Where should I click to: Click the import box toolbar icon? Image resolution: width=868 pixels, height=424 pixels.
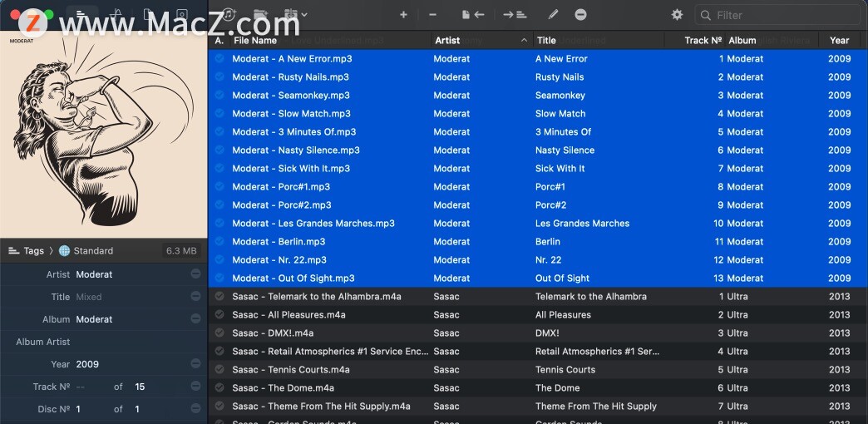tap(291, 14)
